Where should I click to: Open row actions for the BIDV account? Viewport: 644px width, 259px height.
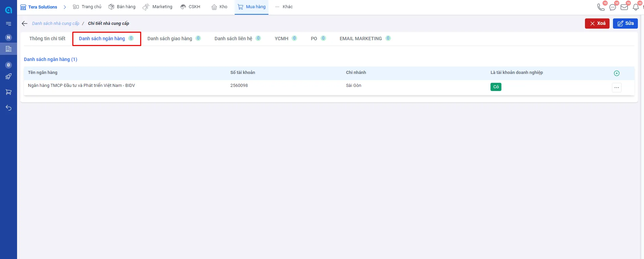(617, 88)
